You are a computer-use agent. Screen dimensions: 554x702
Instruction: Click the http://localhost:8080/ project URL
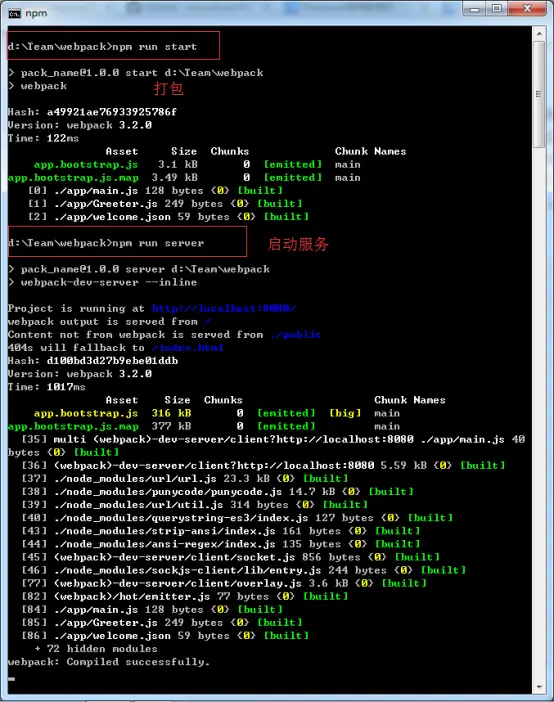click(223, 308)
